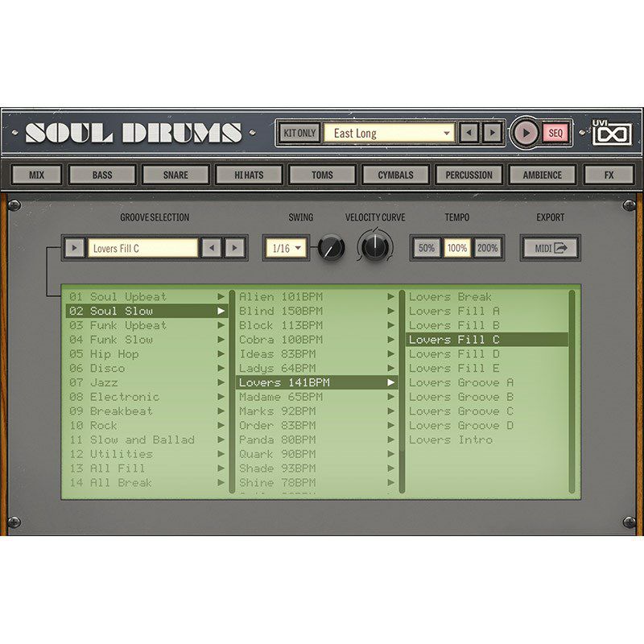644x644 pixels.
Task: Select Lovers Fill C groove in list
Action: pyautogui.click(x=487, y=340)
